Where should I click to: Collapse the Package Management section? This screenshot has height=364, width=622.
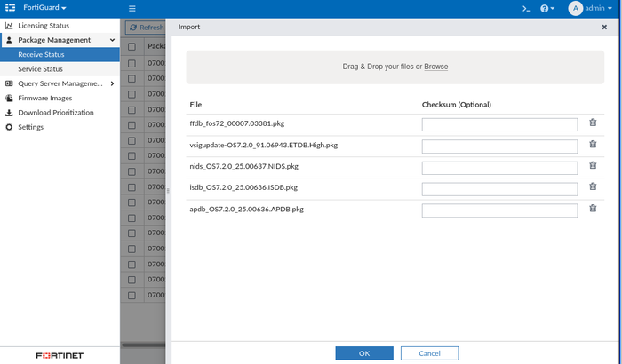(x=112, y=40)
